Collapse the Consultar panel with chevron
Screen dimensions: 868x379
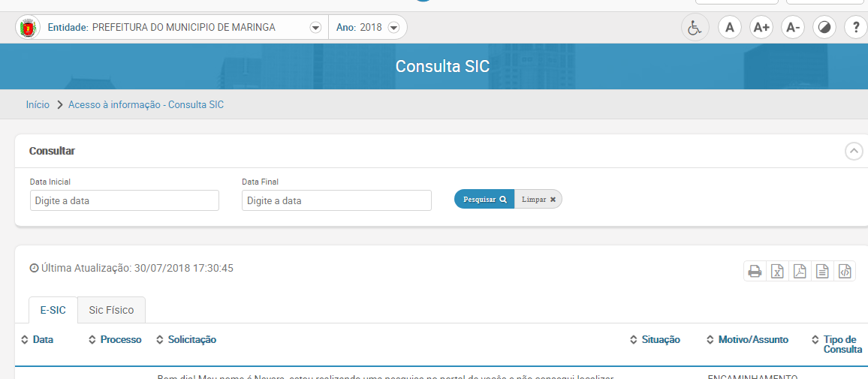click(854, 151)
